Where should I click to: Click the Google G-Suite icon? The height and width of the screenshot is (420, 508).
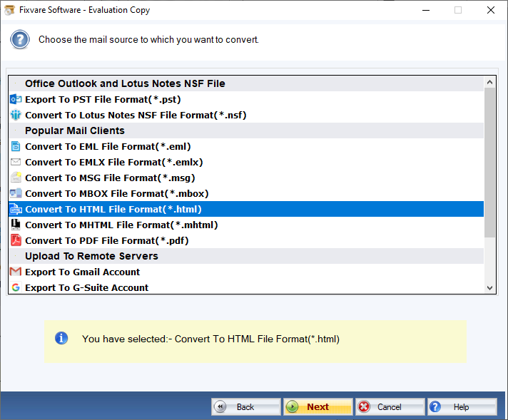(16, 287)
